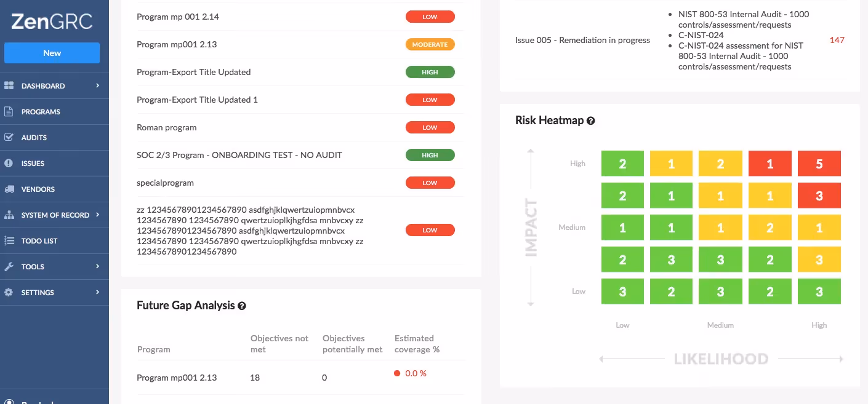
Task: Open the Risk Heatmap help icon
Action: coord(591,121)
